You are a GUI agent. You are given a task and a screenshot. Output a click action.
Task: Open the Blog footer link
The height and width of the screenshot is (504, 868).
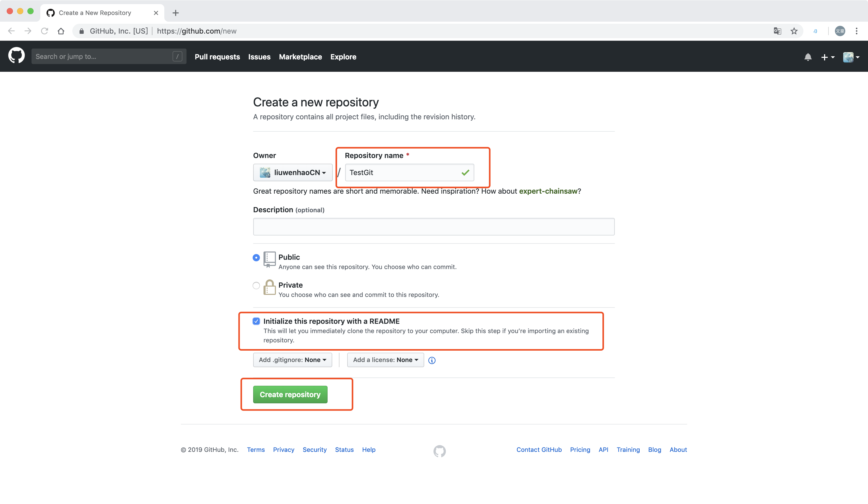point(654,450)
